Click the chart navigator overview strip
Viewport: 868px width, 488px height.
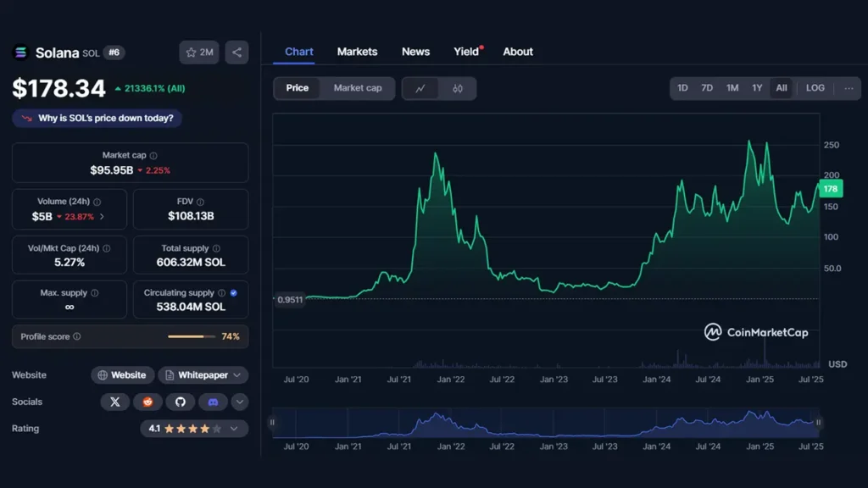click(545, 423)
